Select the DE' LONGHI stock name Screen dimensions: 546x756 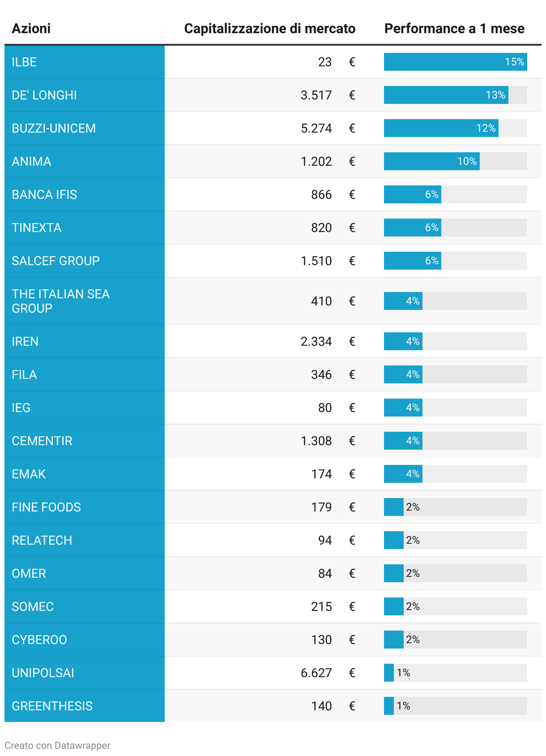44,95
